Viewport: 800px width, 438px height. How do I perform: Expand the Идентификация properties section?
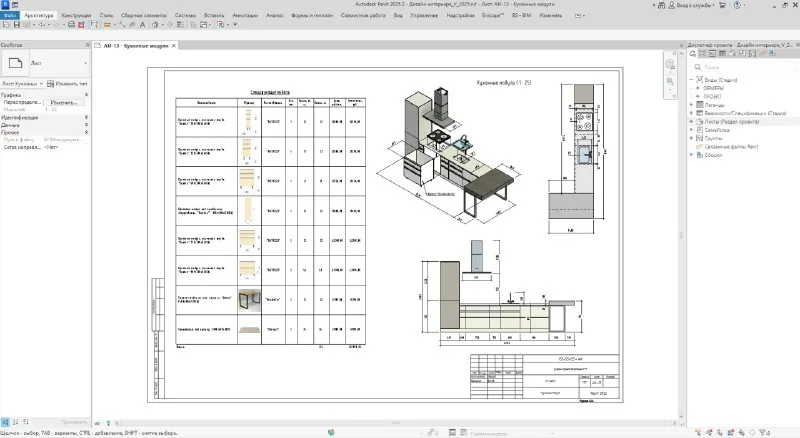click(86, 117)
